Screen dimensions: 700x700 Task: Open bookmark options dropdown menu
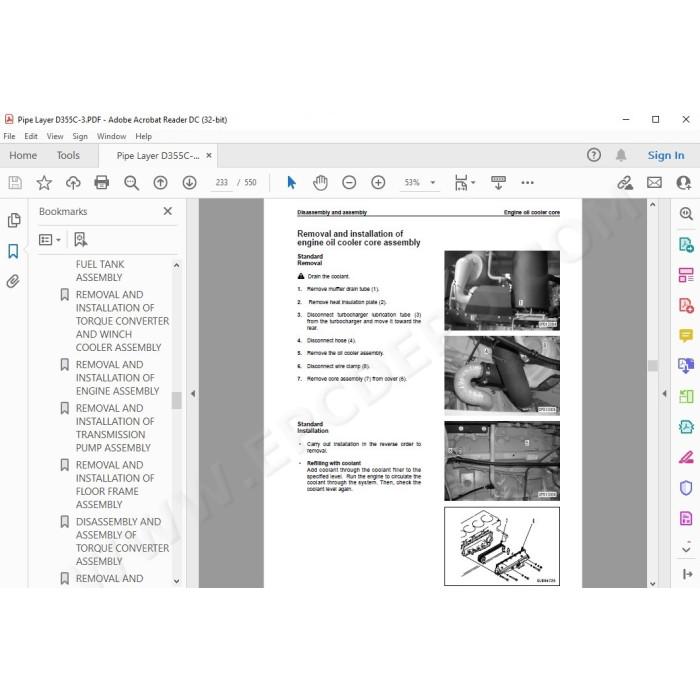pos(50,240)
